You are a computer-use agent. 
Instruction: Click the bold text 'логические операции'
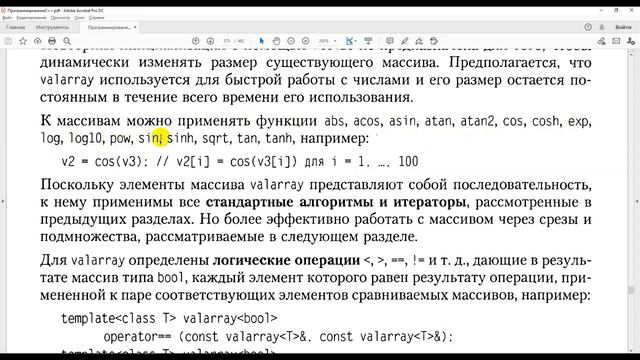pyautogui.click(x=286, y=260)
